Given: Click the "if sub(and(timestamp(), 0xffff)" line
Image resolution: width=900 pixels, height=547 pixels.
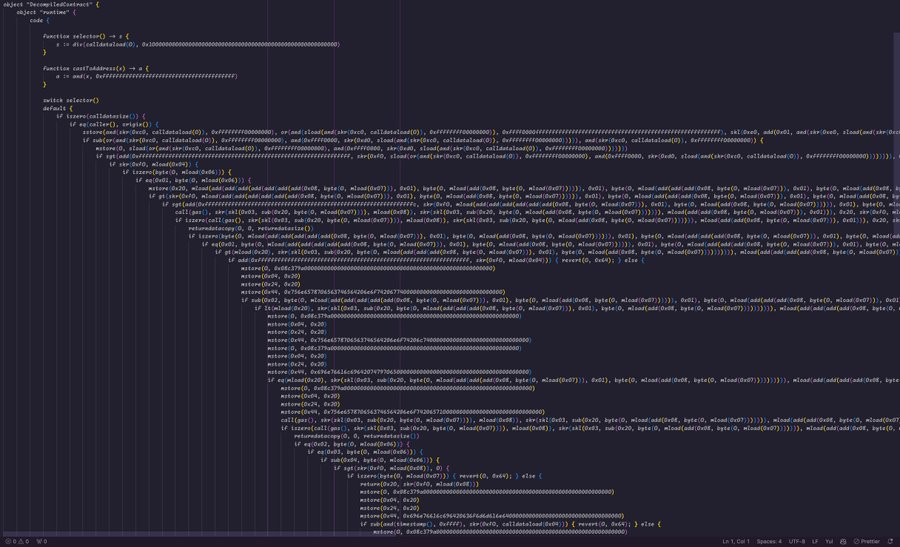Looking at the screenshot, I should (x=510, y=524).
